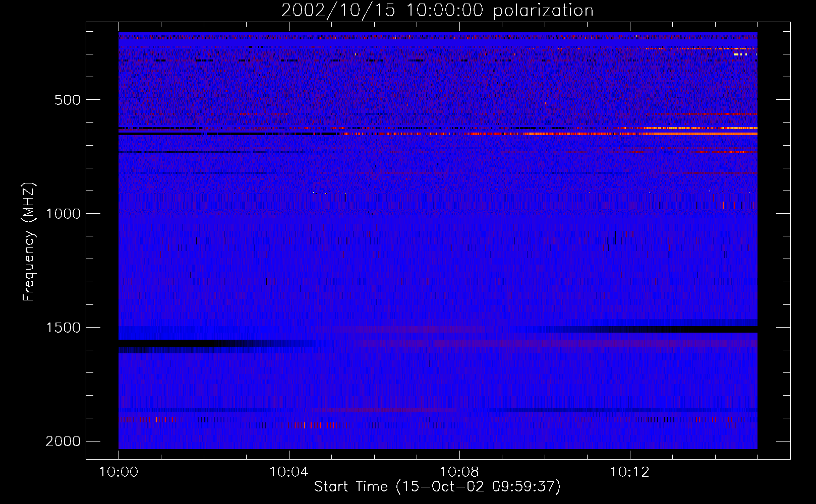Click the 'Start Time (15-Oct-02 09:59:37)' axis label
Viewport: 816px width, 504px height.
437,487
